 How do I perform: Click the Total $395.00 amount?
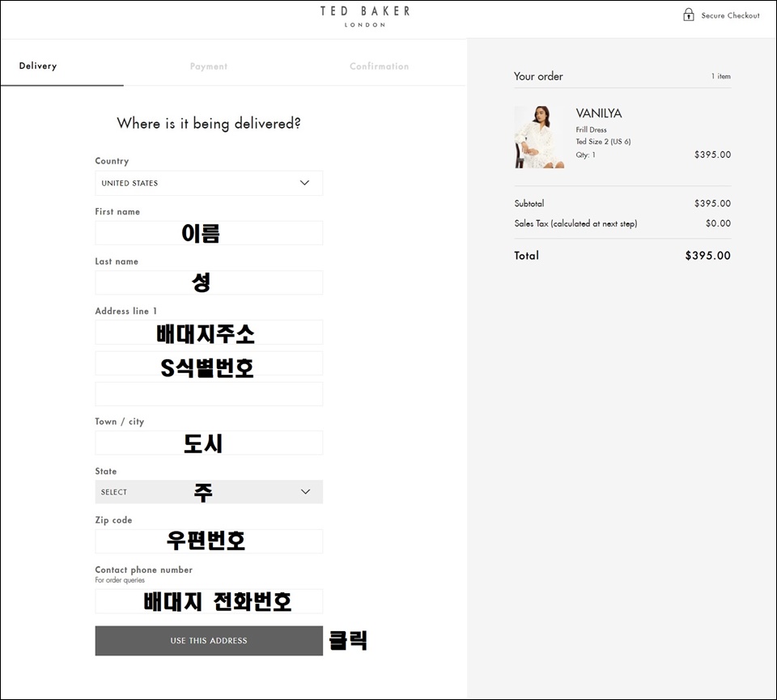click(x=707, y=256)
